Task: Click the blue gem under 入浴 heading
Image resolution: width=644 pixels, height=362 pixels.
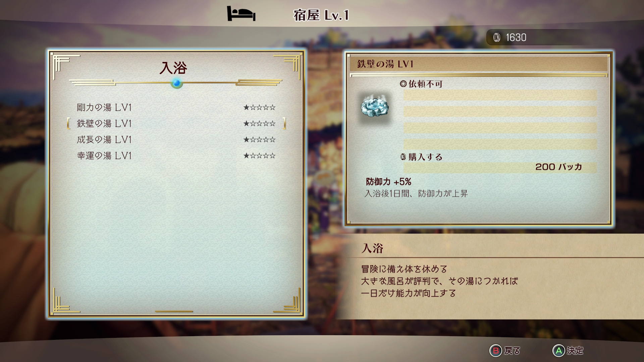Action: (x=176, y=83)
